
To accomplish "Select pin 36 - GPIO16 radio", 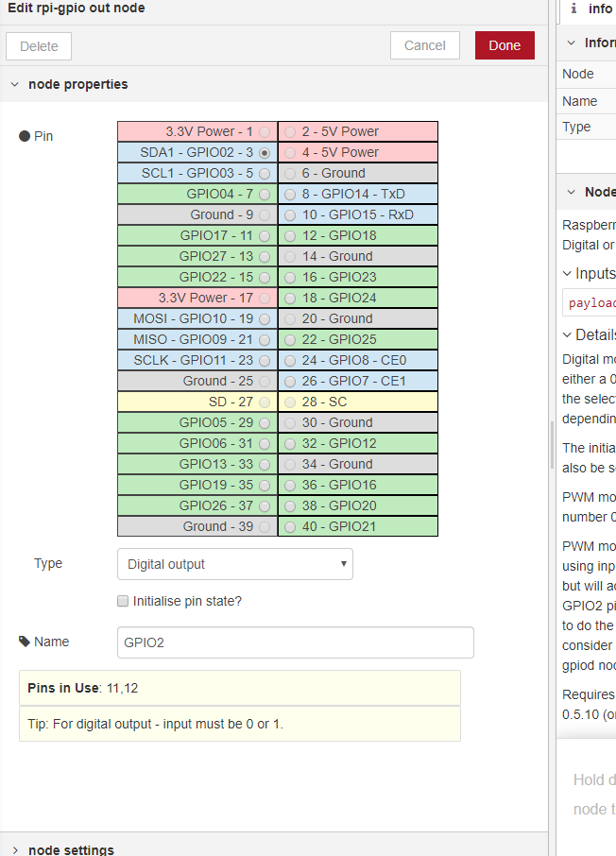I will [x=290, y=486].
